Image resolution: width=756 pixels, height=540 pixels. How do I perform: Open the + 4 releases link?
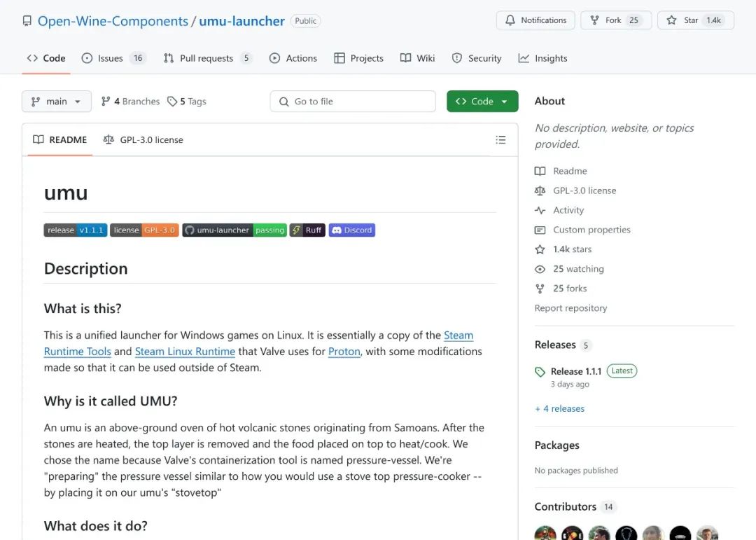click(x=559, y=408)
